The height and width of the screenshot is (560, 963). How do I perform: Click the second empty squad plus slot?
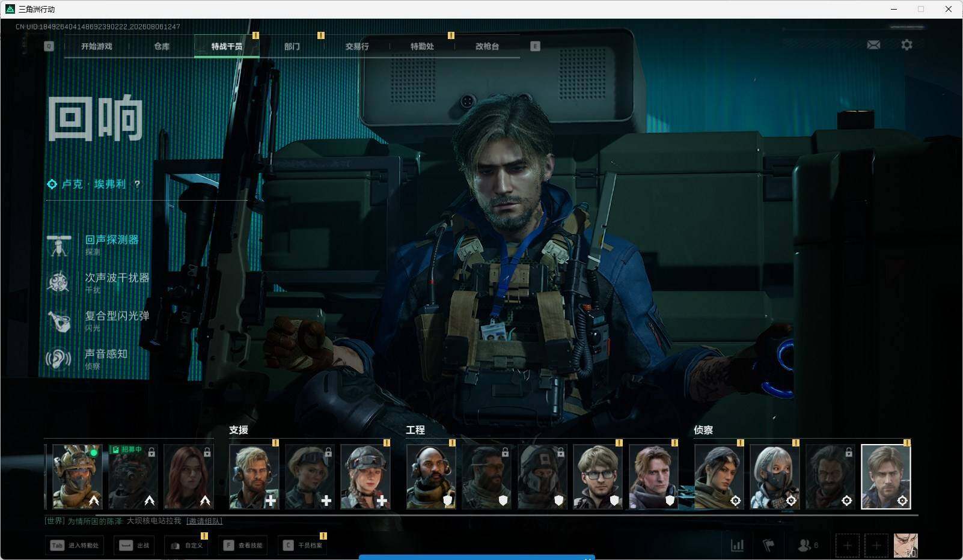pos(876,546)
